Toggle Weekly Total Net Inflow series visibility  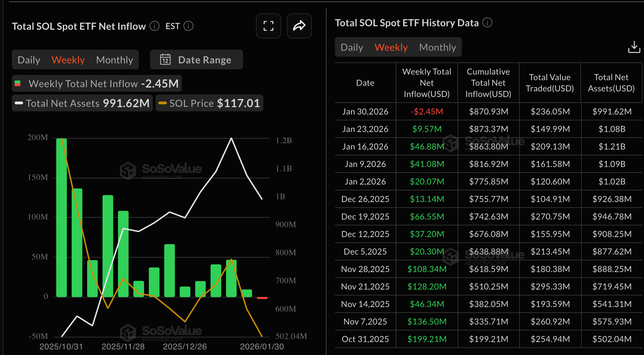click(x=96, y=83)
